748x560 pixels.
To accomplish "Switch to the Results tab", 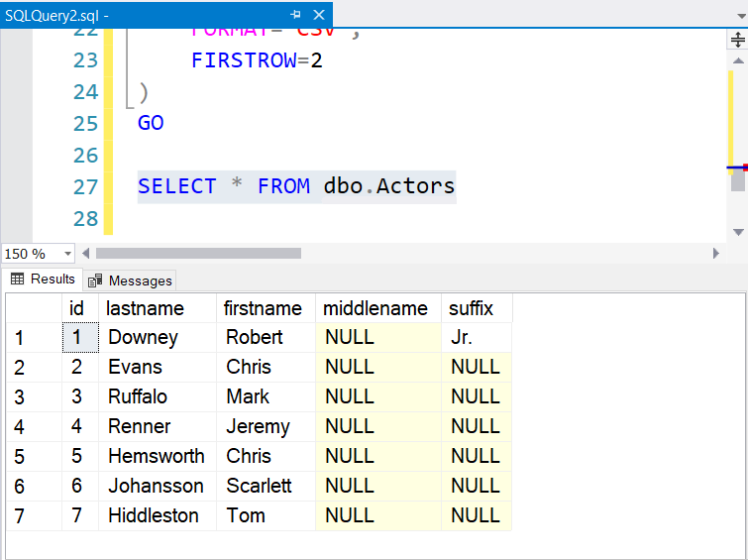I will [x=44, y=280].
